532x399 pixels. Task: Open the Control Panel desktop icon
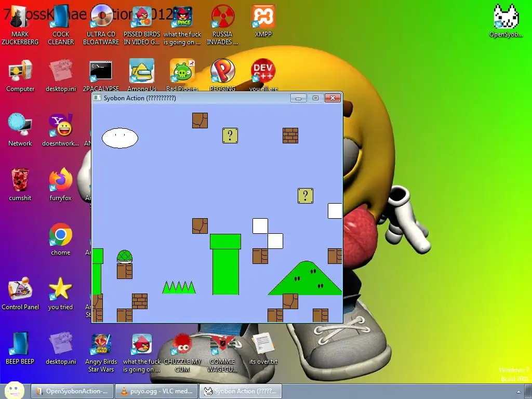pos(20,294)
